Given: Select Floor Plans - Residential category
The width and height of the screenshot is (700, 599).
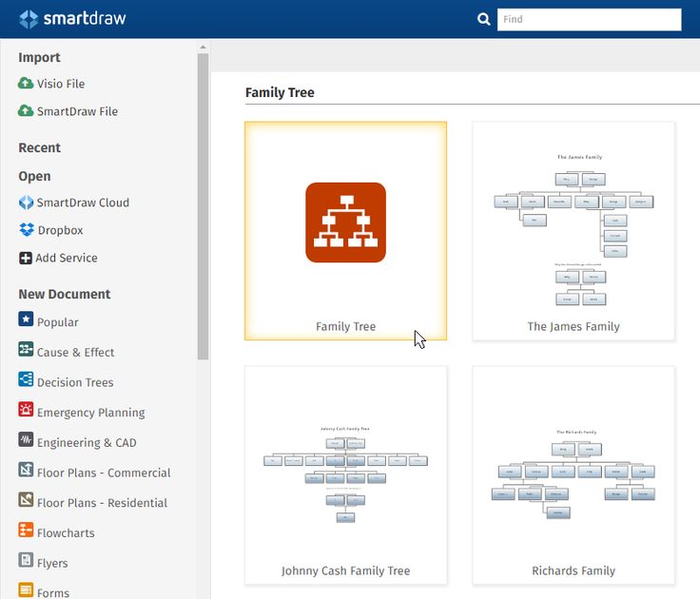Looking at the screenshot, I should (102, 503).
